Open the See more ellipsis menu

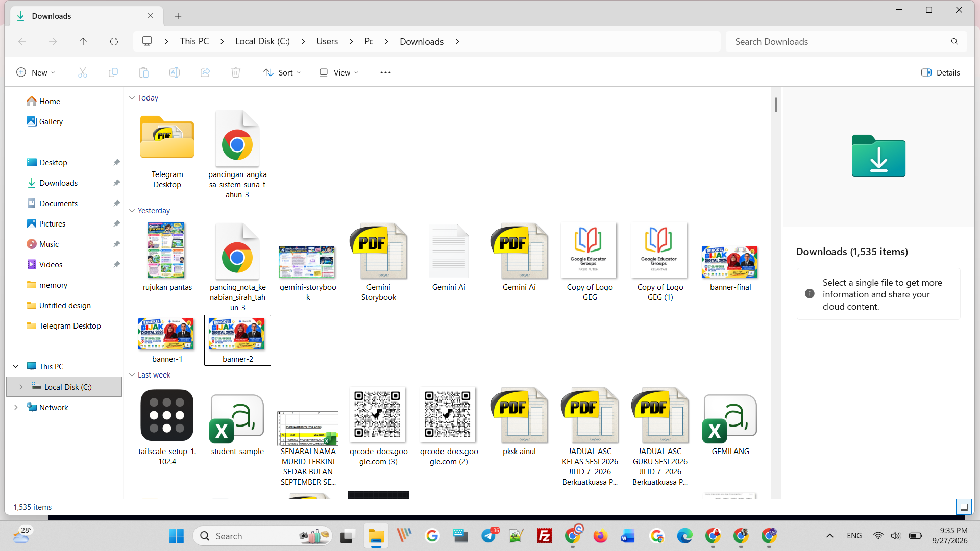pyautogui.click(x=385, y=72)
